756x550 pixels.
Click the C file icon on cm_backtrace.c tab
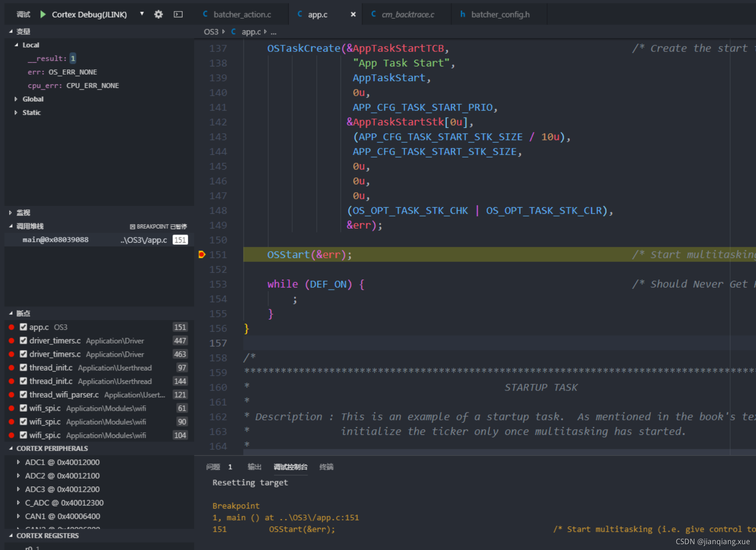click(373, 15)
